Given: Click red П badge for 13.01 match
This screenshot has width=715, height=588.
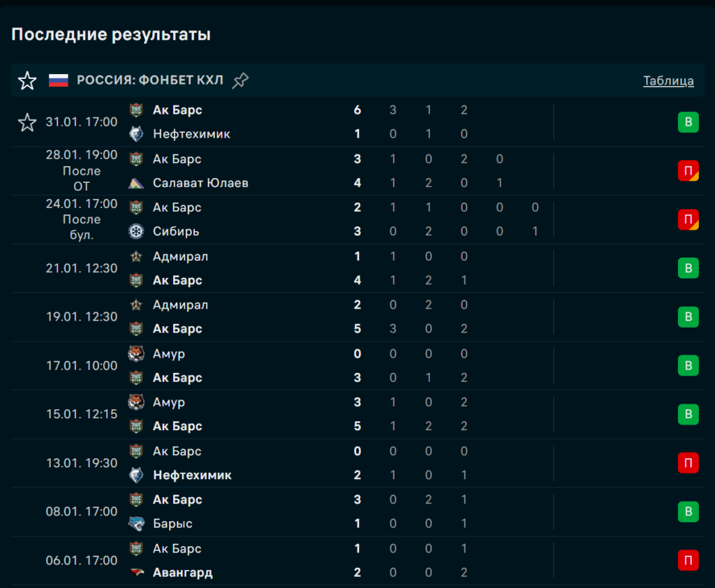Looking at the screenshot, I should [688, 463].
